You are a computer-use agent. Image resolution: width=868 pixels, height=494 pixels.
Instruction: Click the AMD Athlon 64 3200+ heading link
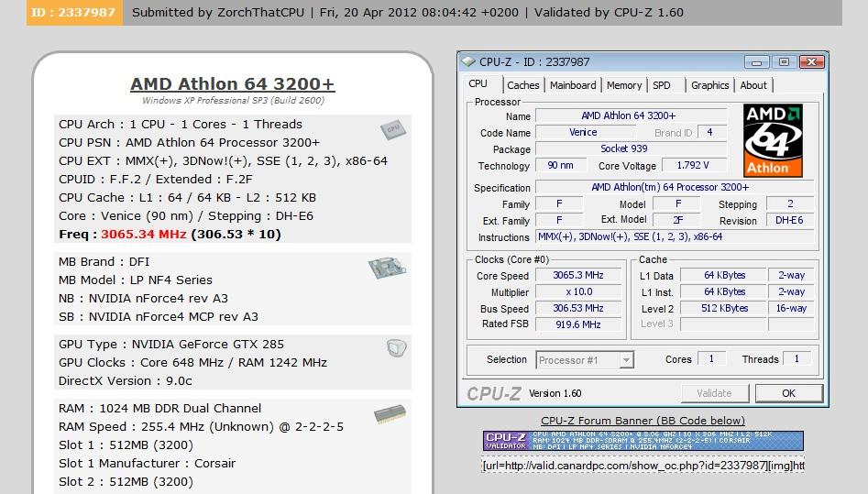click(x=233, y=83)
